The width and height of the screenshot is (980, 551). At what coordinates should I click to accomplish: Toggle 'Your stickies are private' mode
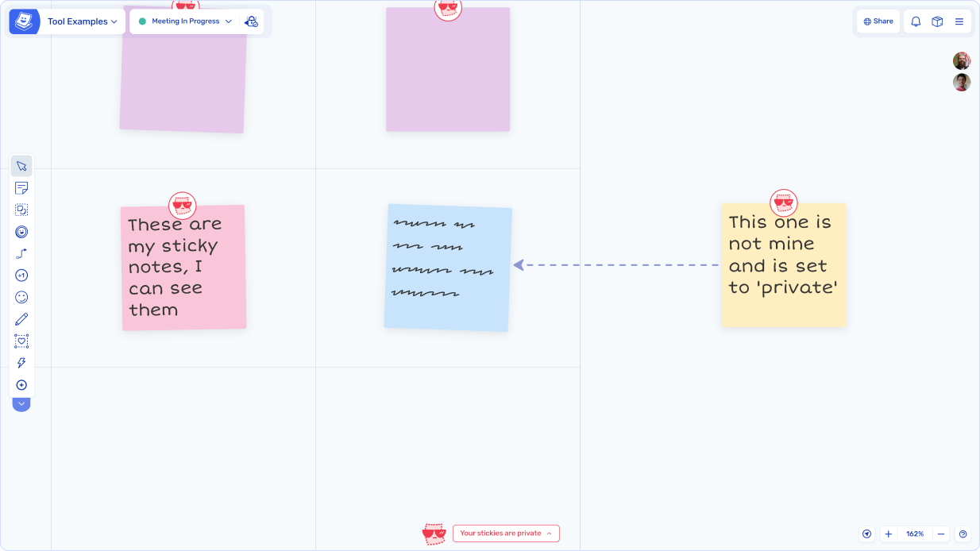click(x=506, y=534)
